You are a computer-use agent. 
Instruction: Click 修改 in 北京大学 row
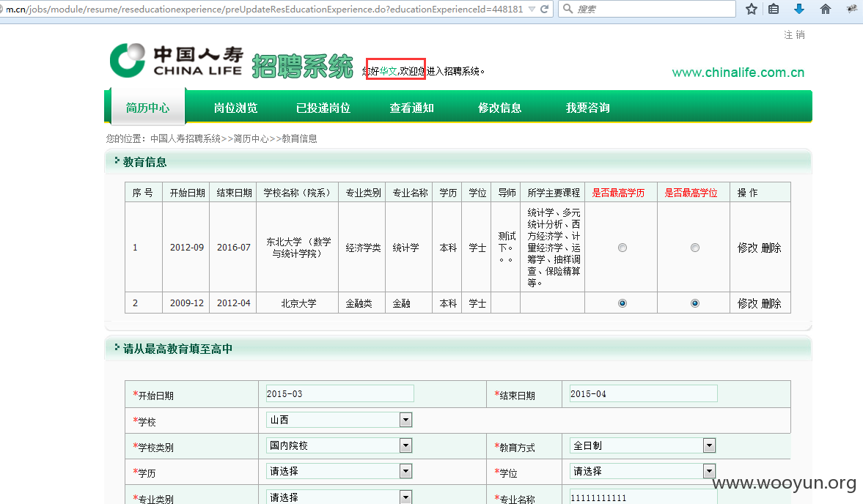[x=747, y=303]
